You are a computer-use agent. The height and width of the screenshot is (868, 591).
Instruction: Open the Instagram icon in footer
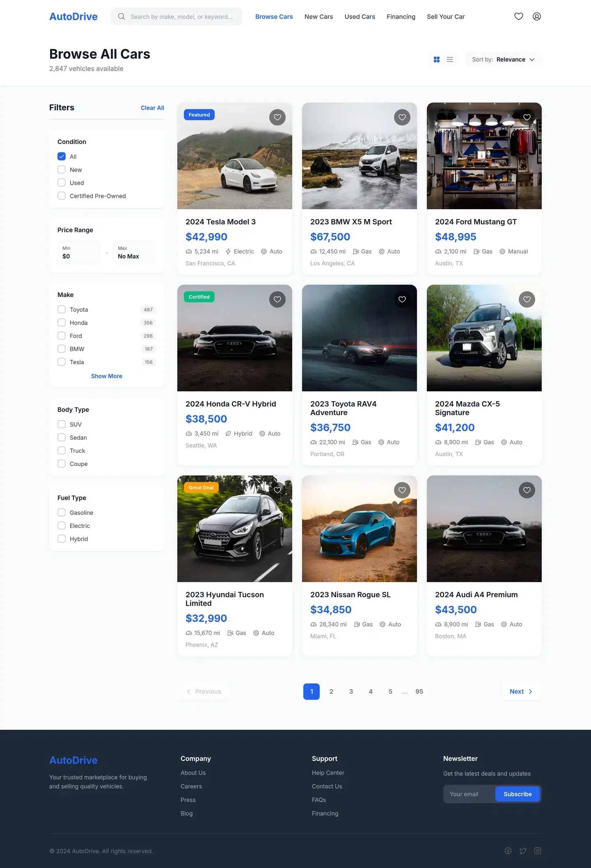click(x=538, y=851)
